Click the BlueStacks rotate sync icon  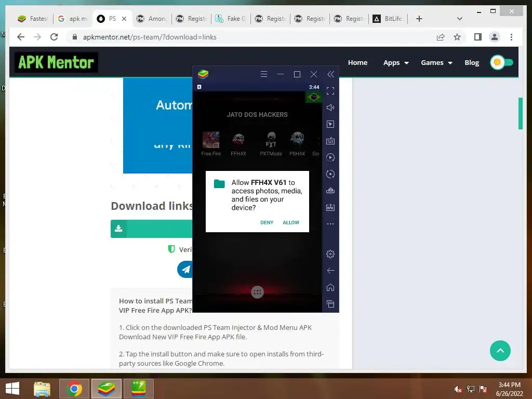click(330, 174)
